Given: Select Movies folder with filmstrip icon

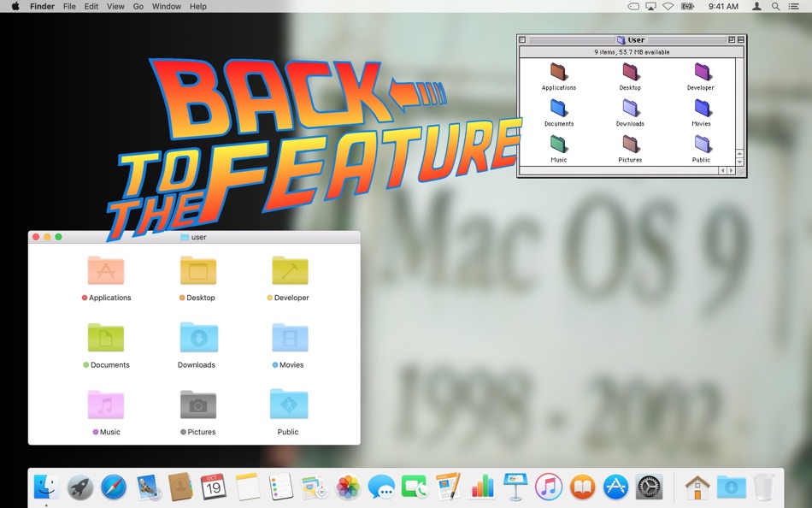Looking at the screenshot, I should (x=290, y=338).
